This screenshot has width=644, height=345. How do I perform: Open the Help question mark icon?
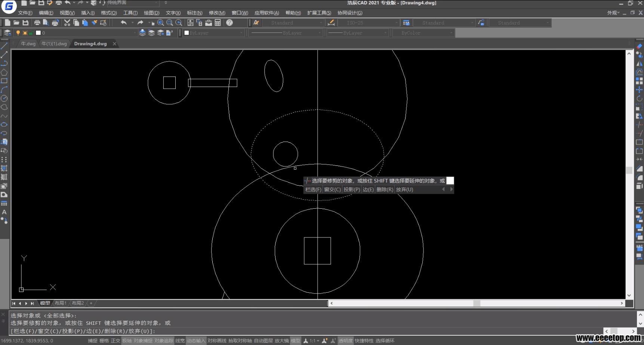pyautogui.click(x=229, y=23)
